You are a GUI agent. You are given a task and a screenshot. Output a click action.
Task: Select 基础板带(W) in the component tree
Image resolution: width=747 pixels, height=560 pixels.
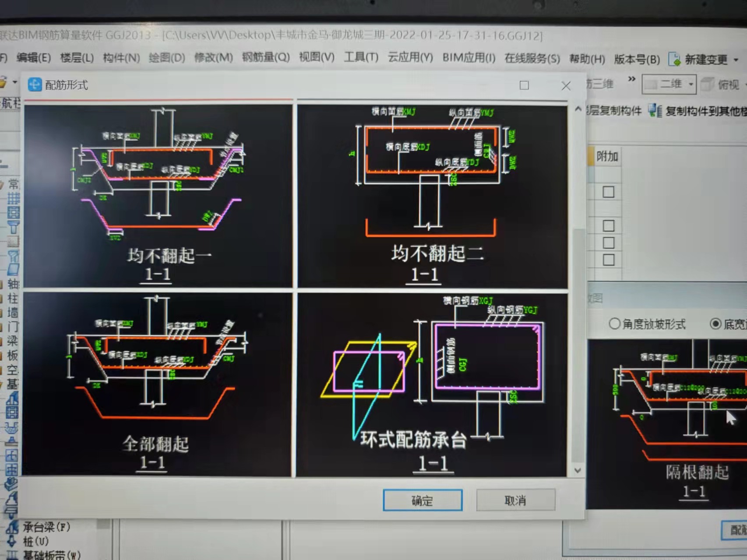52,555
